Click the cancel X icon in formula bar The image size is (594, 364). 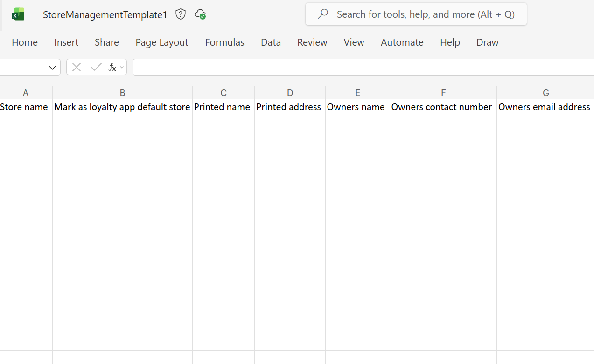(77, 67)
